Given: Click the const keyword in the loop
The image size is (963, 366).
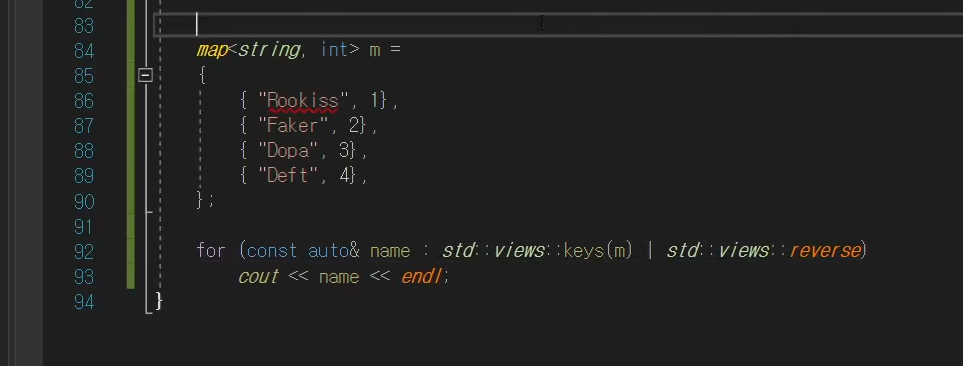Looking at the screenshot, I should pyautogui.click(x=272, y=251).
